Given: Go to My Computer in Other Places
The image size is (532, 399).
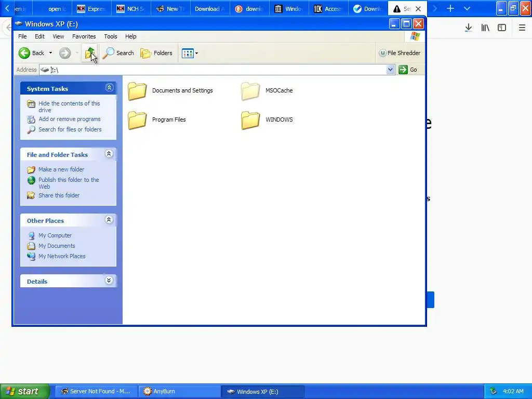Looking at the screenshot, I should click(55, 235).
